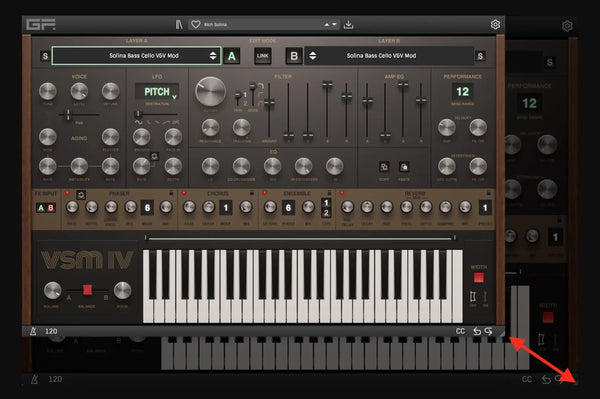Toggle the Ensemble power LED
Screen dimensions: 600x399
pyautogui.click(x=264, y=193)
